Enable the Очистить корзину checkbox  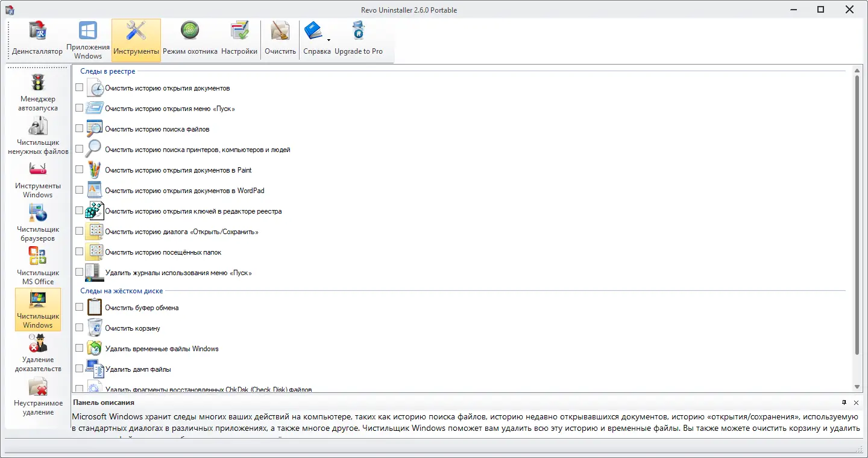click(80, 328)
